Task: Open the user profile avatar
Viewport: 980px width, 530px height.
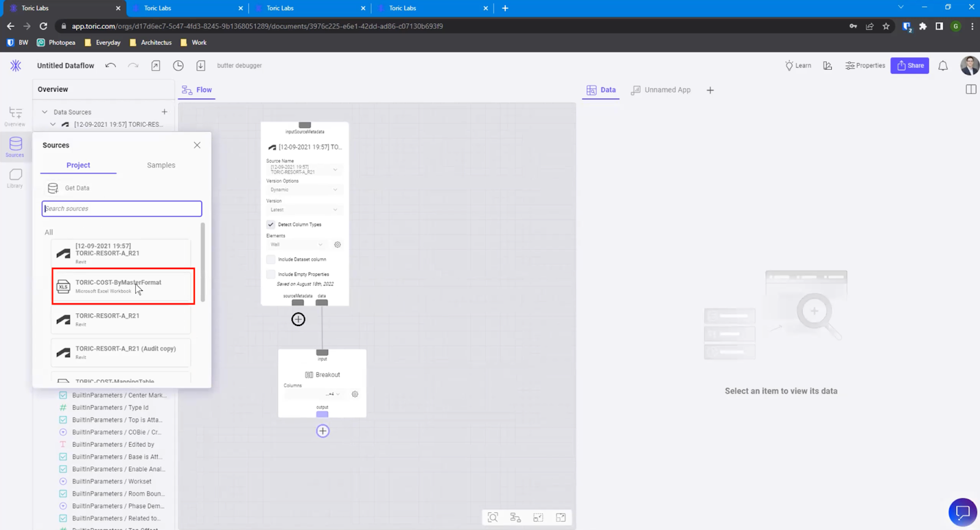Action: (x=970, y=66)
